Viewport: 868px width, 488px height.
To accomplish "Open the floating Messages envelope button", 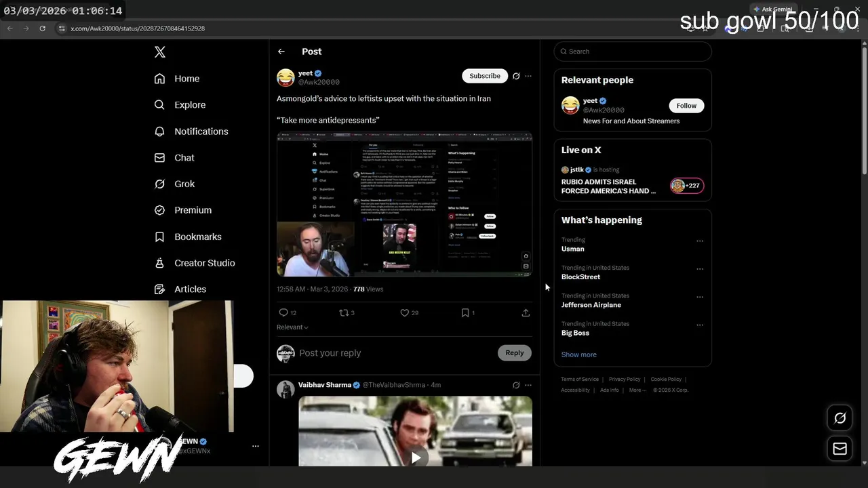I will (840, 449).
